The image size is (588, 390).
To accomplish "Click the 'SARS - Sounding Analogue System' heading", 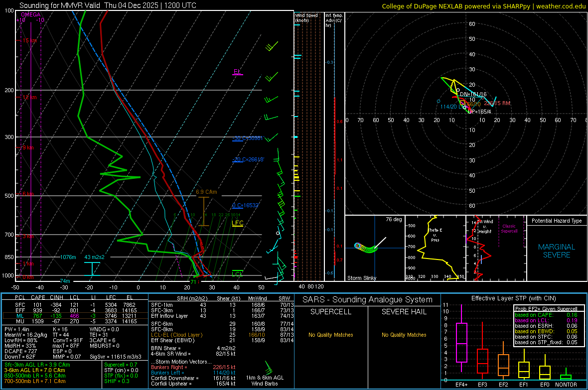I will pyautogui.click(x=368, y=300).
